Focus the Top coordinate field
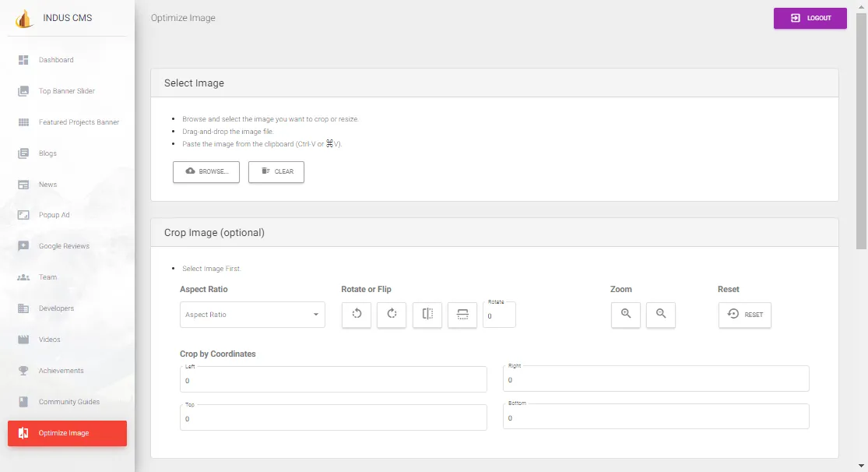This screenshot has width=868, height=472. 333,418
